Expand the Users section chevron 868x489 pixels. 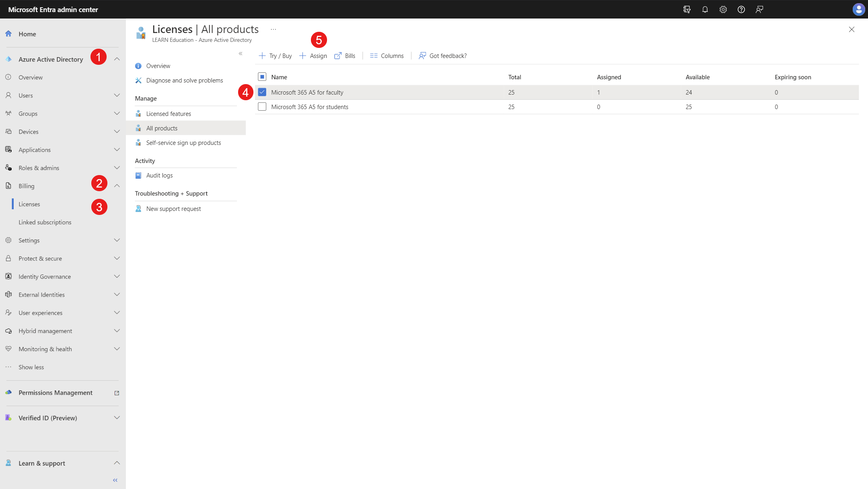(x=117, y=95)
